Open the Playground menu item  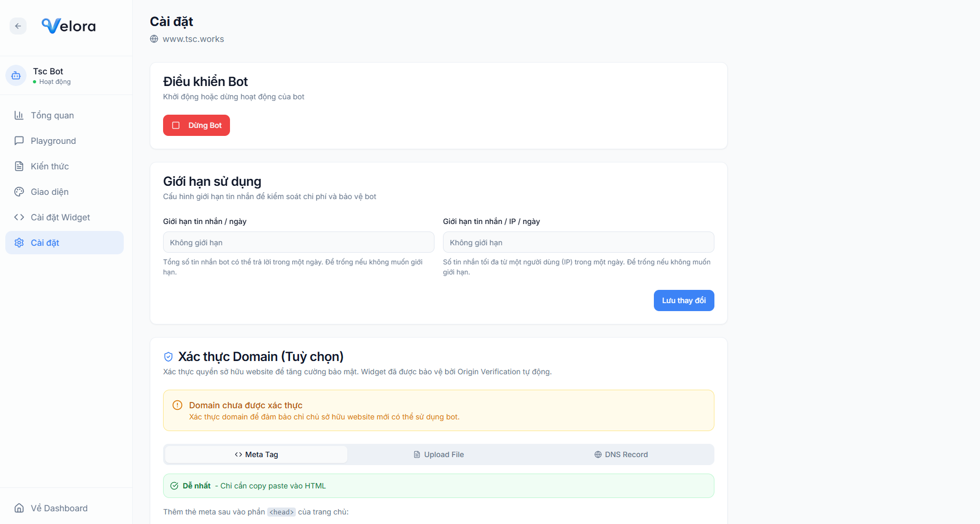click(53, 141)
